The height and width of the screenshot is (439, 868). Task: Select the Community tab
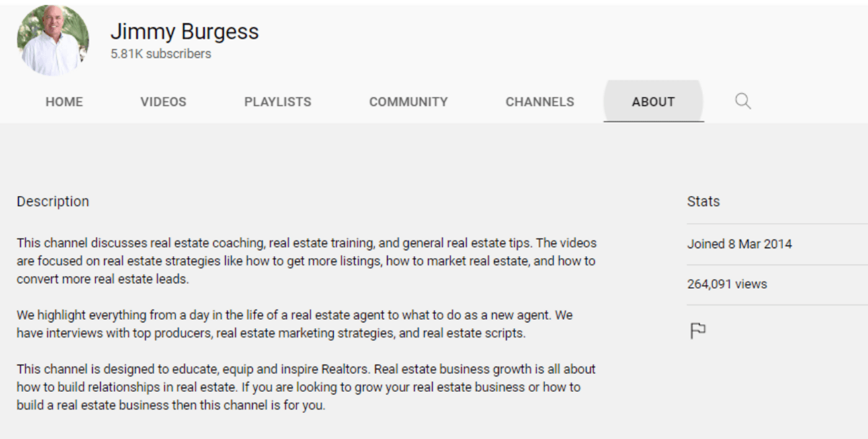pyautogui.click(x=408, y=102)
